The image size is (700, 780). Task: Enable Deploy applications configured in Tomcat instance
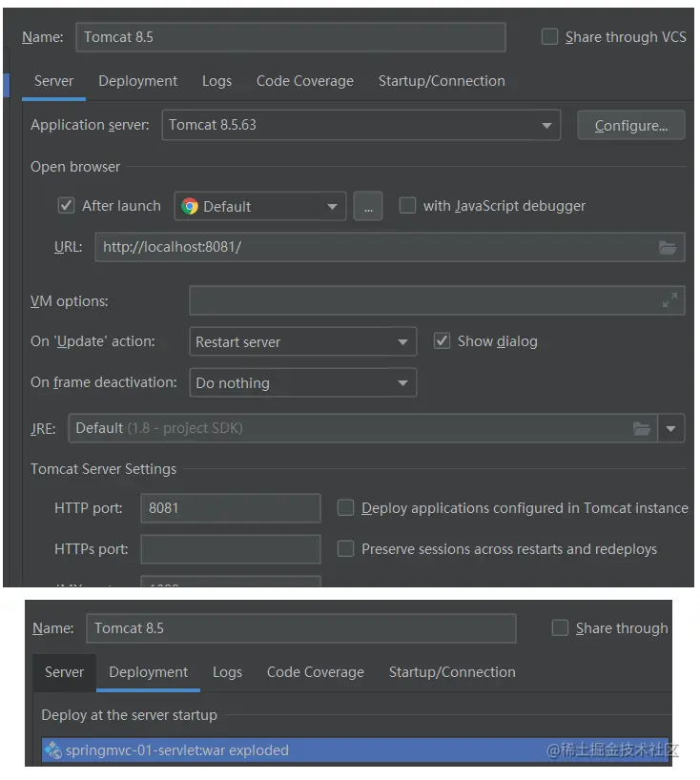coord(345,507)
